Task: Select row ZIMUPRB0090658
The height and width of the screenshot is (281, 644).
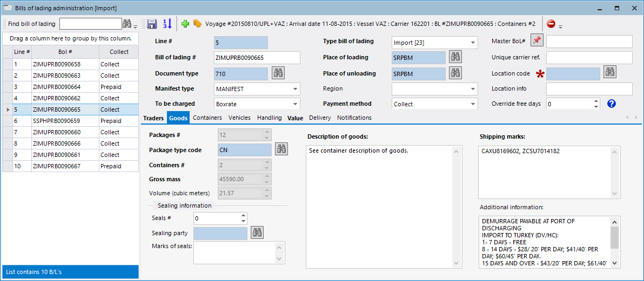Action: [x=70, y=64]
